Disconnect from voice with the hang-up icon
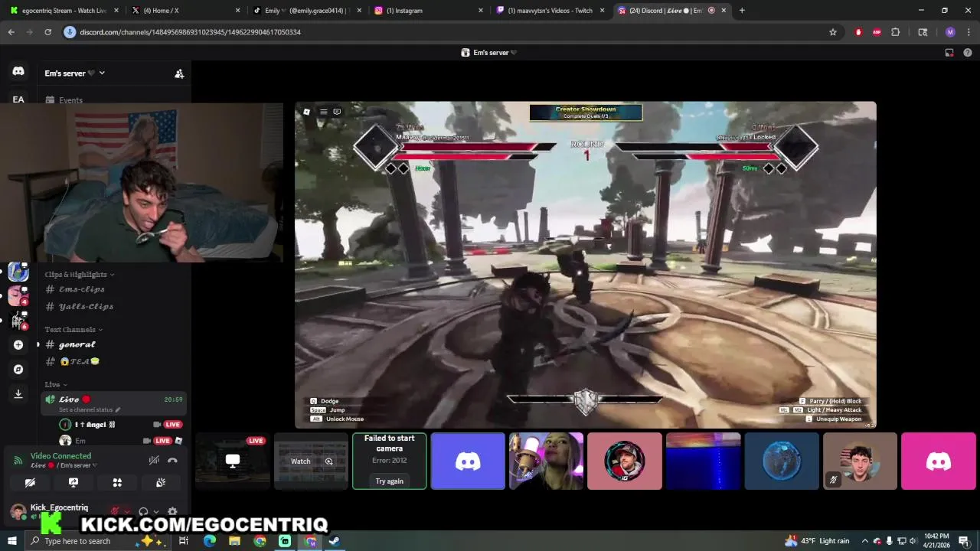Image resolution: width=980 pixels, height=551 pixels. click(x=173, y=460)
